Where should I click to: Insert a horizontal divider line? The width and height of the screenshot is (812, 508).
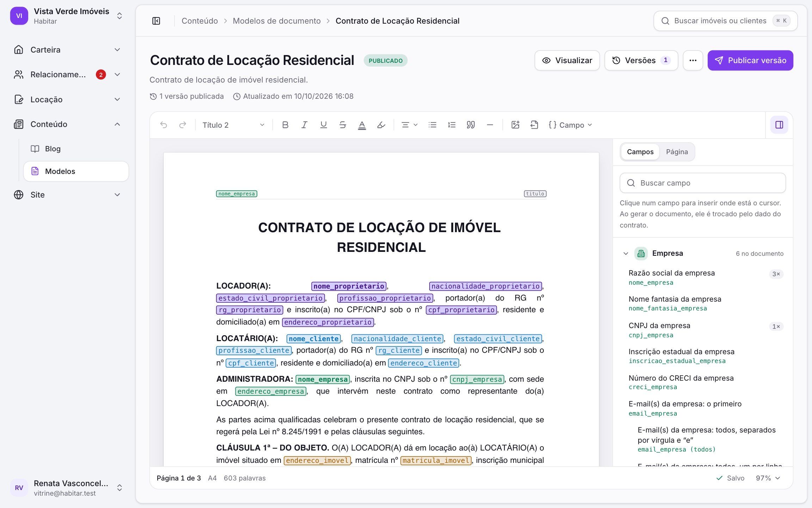point(490,125)
